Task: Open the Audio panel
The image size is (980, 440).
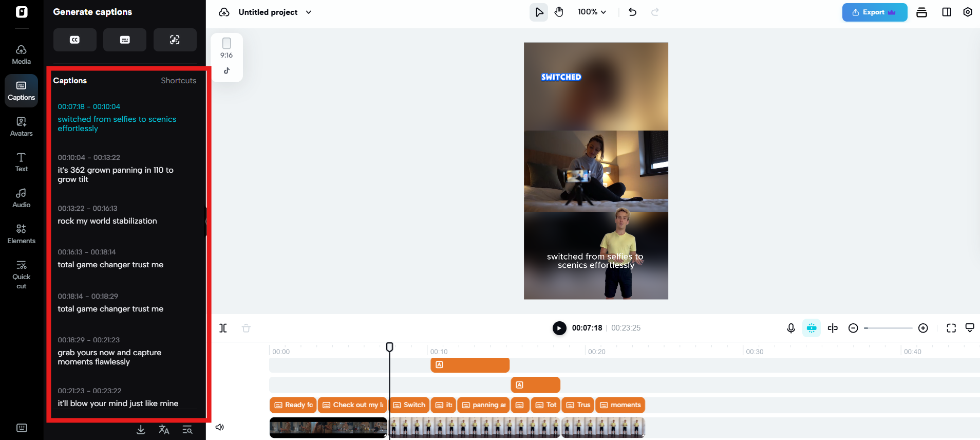Action: (x=21, y=198)
